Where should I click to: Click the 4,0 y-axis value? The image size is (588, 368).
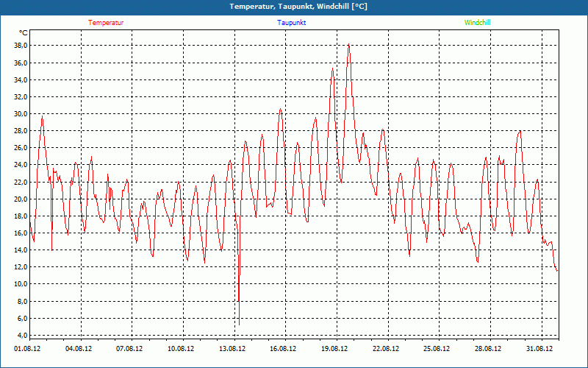click(x=22, y=336)
